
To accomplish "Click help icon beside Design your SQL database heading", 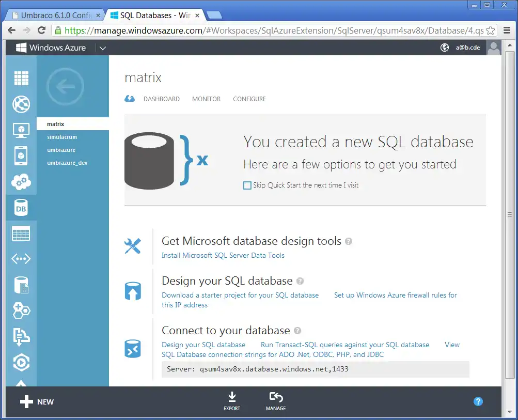I will [x=300, y=281].
